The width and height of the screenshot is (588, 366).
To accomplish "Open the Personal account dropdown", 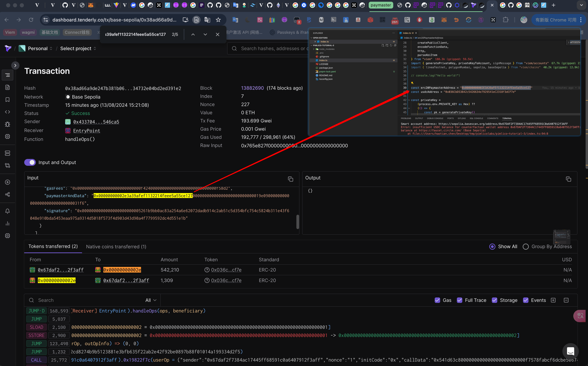I will pyautogui.click(x=36, y=48).
